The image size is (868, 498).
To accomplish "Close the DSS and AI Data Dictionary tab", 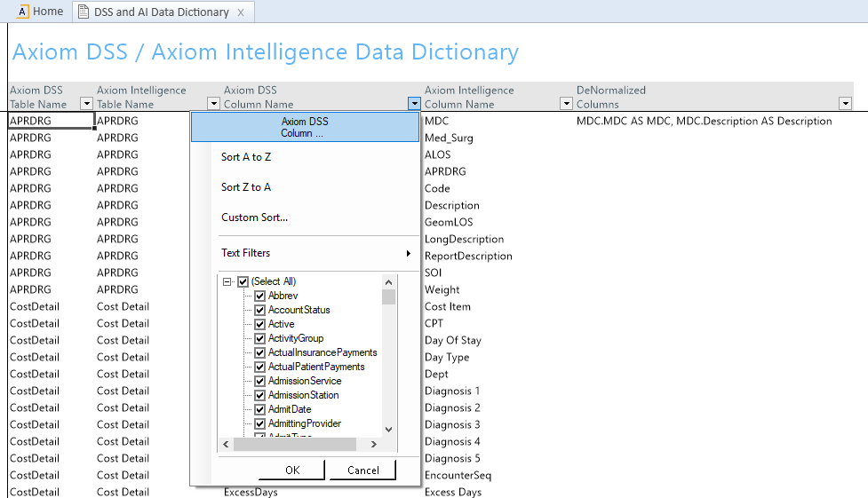I will [241, 12].
